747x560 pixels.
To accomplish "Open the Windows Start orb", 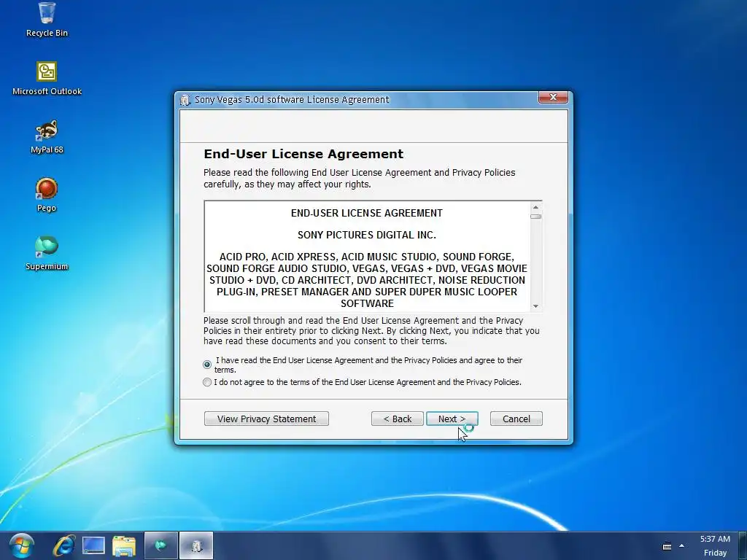I will [x=21, y=545].
